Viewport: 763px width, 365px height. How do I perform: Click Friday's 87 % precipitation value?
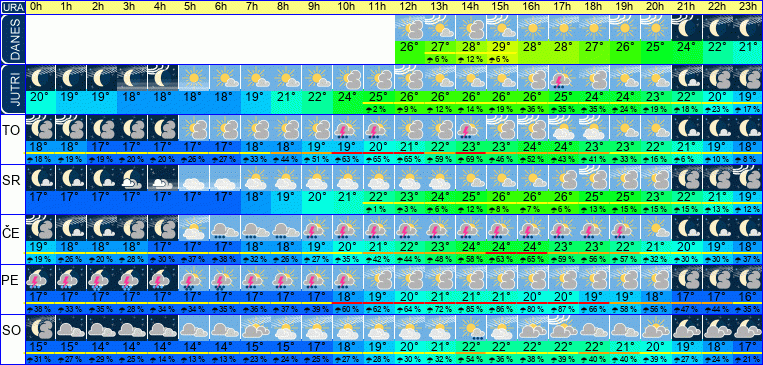[x=564, y=309]
